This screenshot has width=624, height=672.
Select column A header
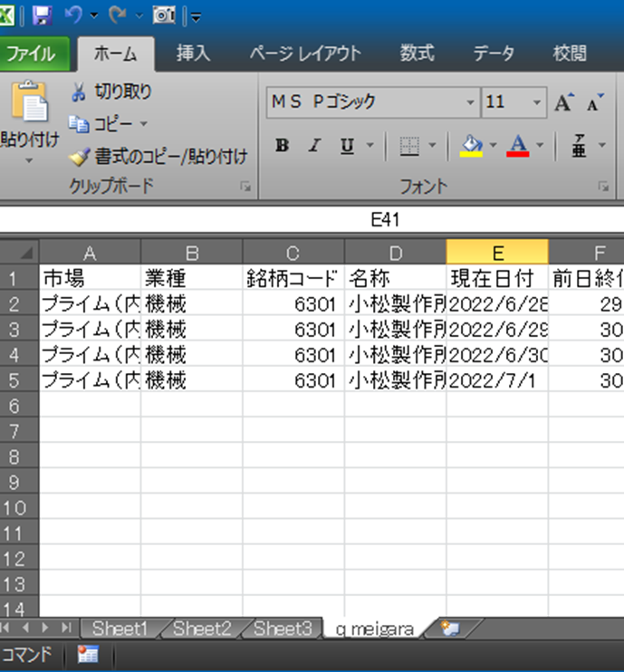click(x=90, y=253)
